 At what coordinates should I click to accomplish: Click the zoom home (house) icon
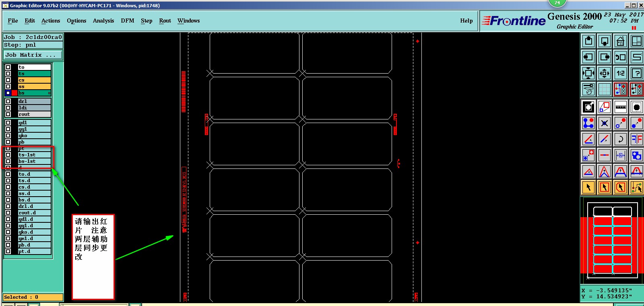click(621, 41)
